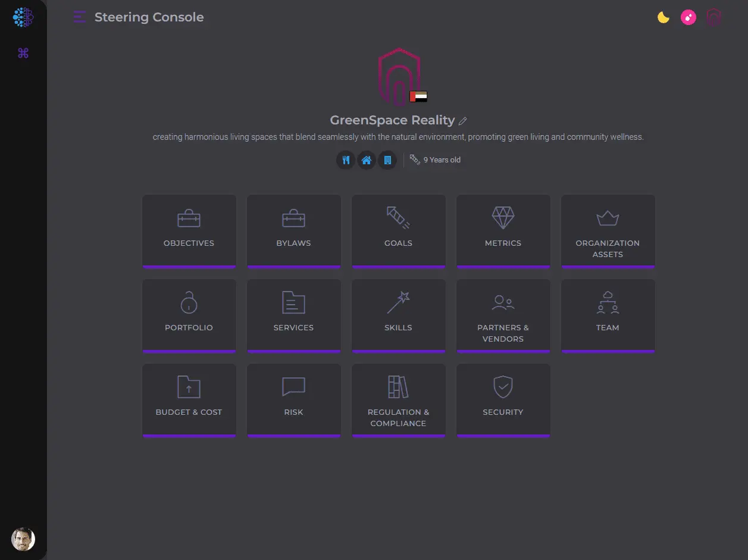The height and width of the screenshot is (560, 748).
Task: Click the brain logo in the sidebar
Action: (23, 17)
